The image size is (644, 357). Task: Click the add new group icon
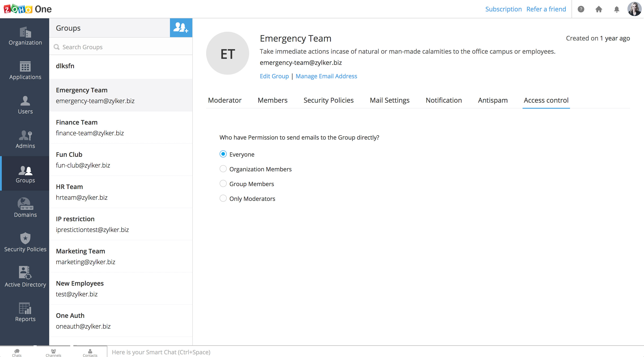[181, 28]
